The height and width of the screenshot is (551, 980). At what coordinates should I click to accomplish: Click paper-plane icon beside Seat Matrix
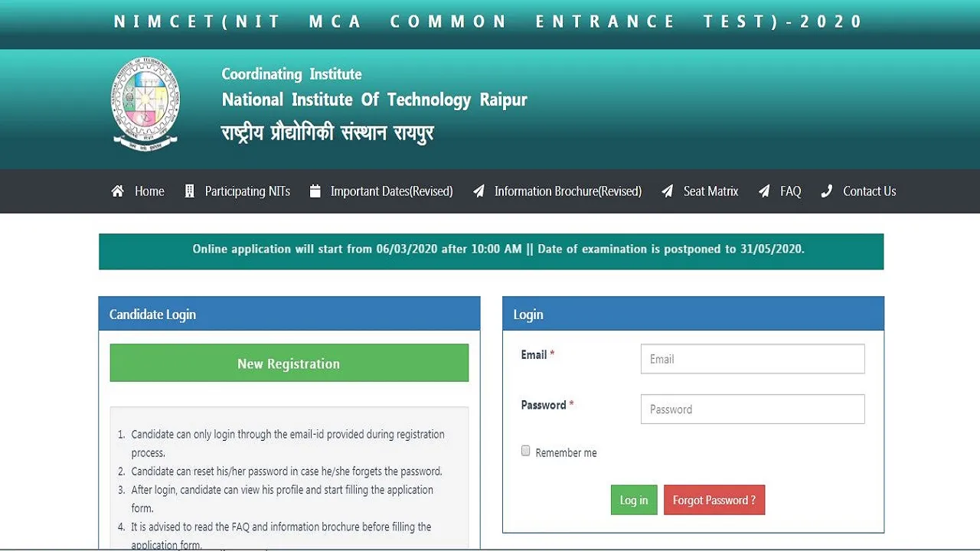(x=668, y=191)
